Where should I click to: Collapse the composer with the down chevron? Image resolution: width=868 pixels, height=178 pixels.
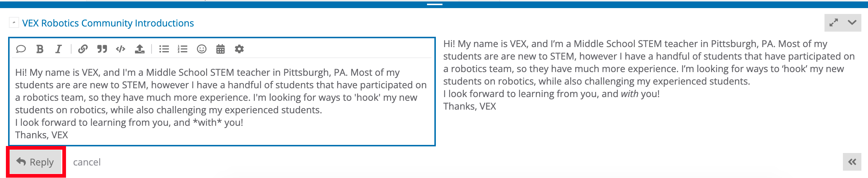(852, 22)
